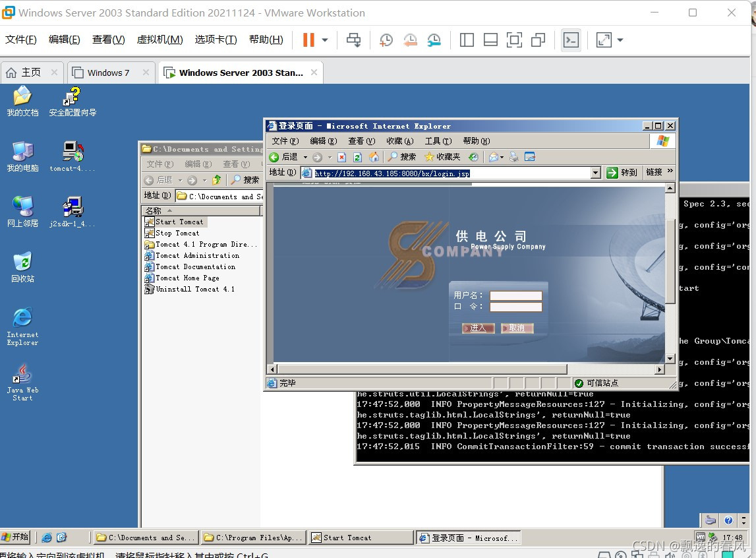Click the IE media/history icon next to 收藏夹

coord(473,157)
